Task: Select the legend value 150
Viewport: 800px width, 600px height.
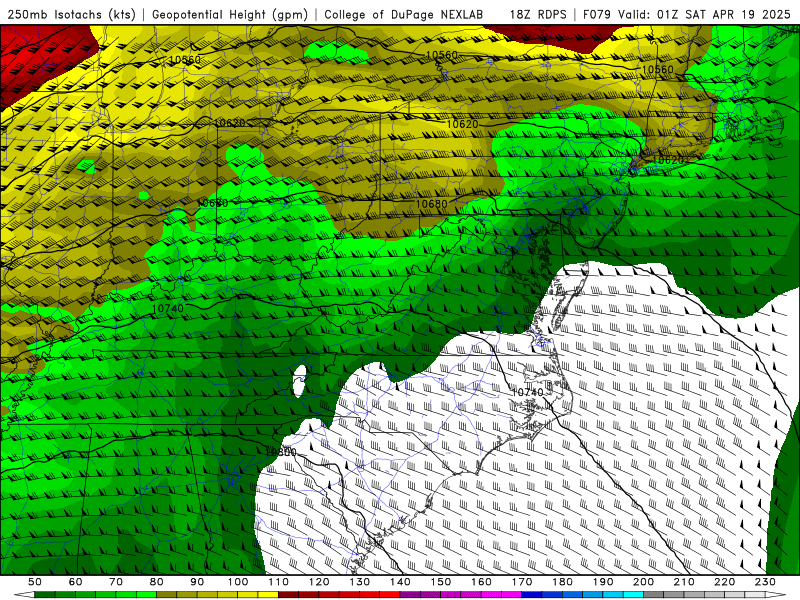Action: [x=441, y=582]
